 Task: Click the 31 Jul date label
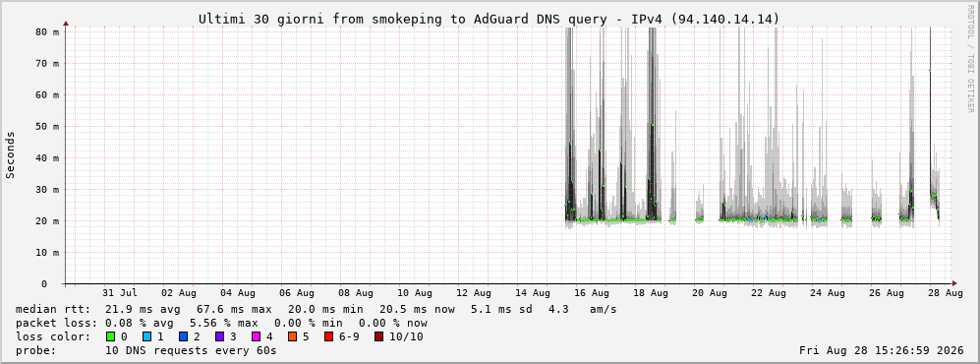[x=120, y=293]
